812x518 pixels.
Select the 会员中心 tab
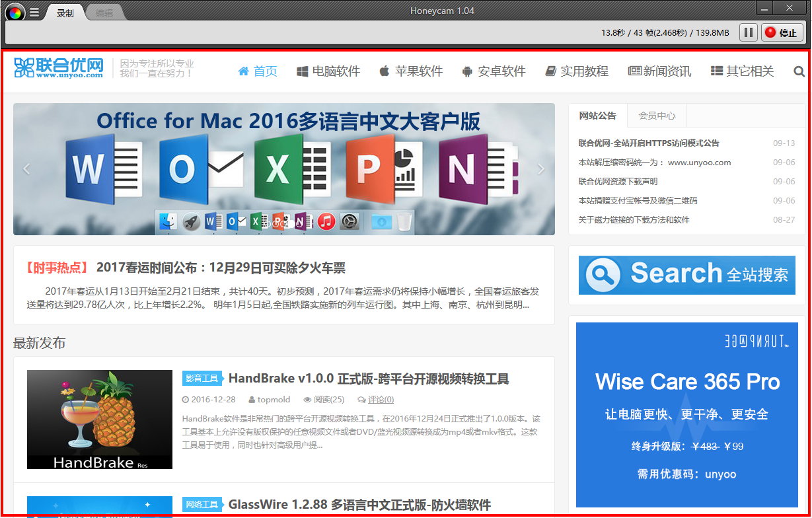pyautogui.click(x=657, y=116)
